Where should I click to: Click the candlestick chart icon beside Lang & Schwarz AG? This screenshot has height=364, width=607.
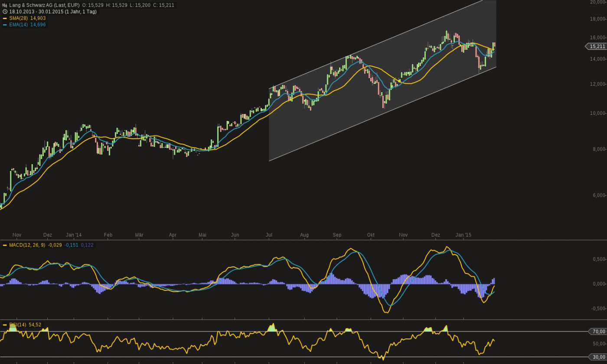click(x=5, y=5)
